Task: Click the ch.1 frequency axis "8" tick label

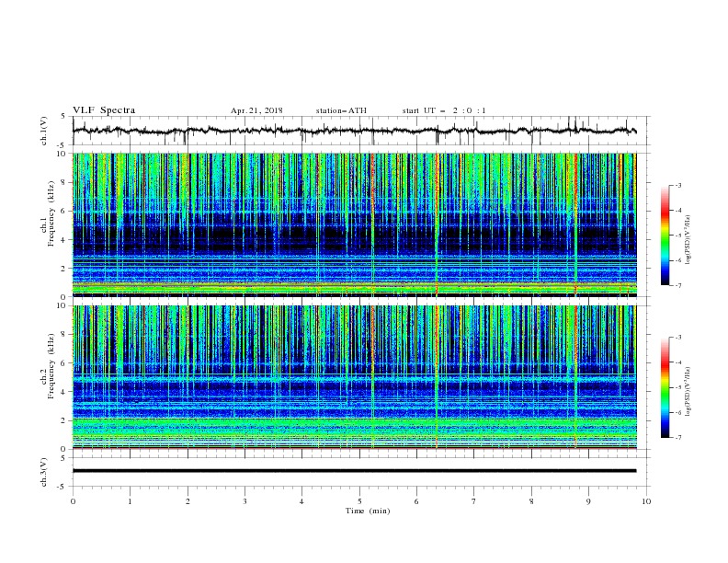Action: click(64, 182)
